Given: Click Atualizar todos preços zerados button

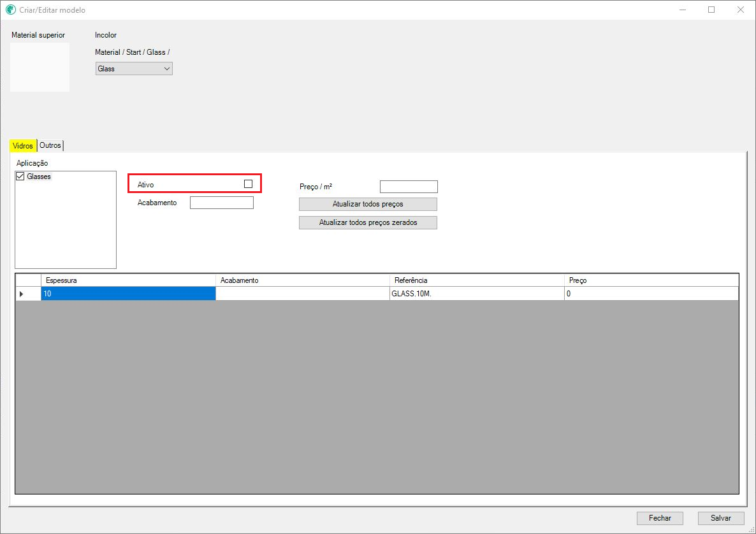Looking at the screenshot, I should [x=368, y=222].
